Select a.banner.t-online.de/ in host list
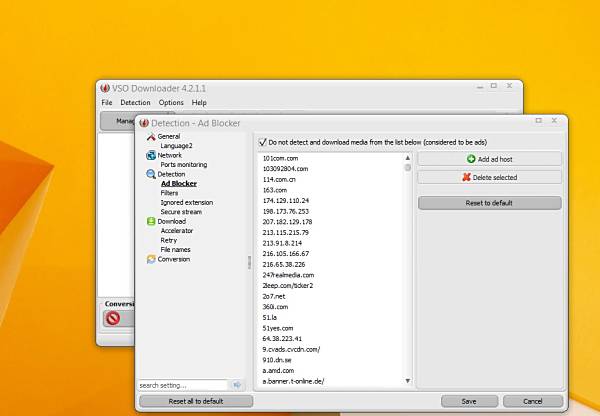 293,382
